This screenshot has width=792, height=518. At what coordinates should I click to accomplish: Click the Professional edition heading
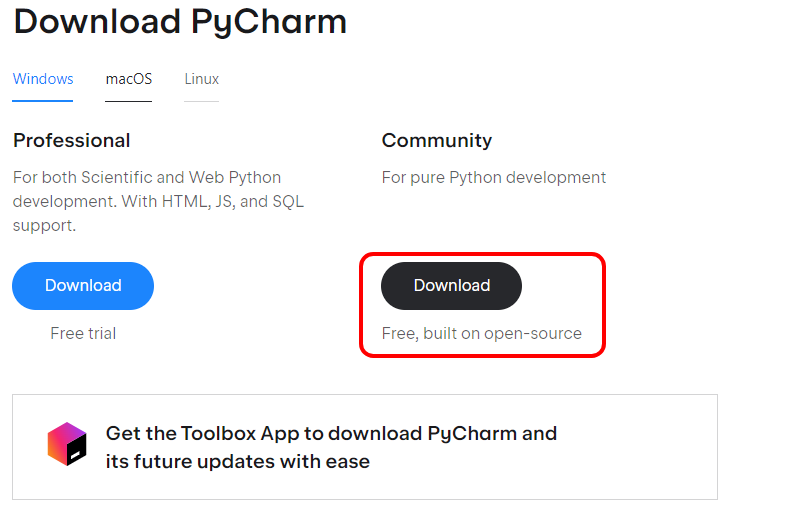tap(72, 140)
